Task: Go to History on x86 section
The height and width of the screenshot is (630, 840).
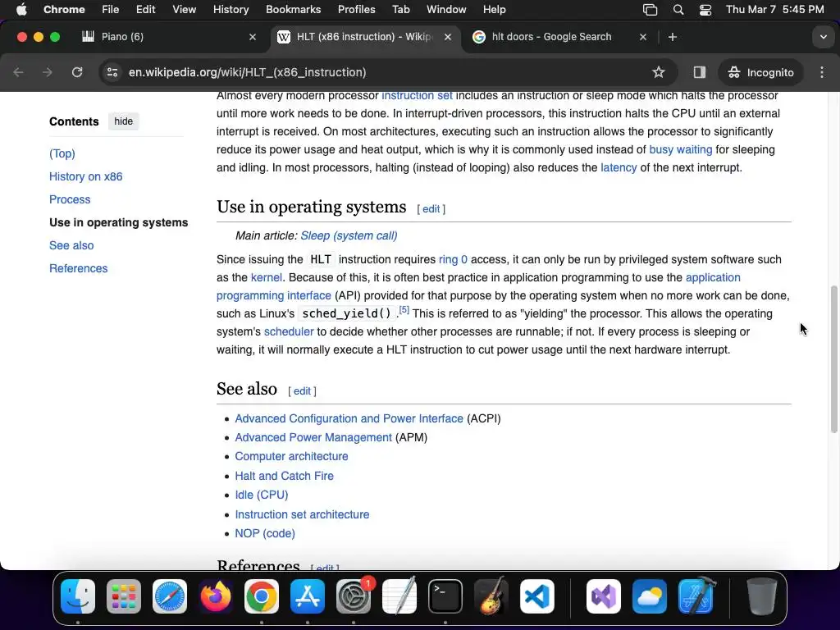Action: point(85,177)
